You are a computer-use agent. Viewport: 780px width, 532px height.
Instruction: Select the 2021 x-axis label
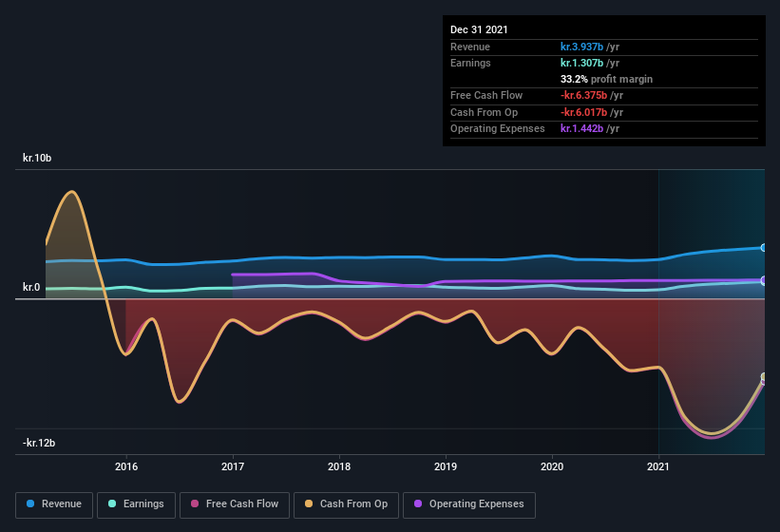coord(658,466)
